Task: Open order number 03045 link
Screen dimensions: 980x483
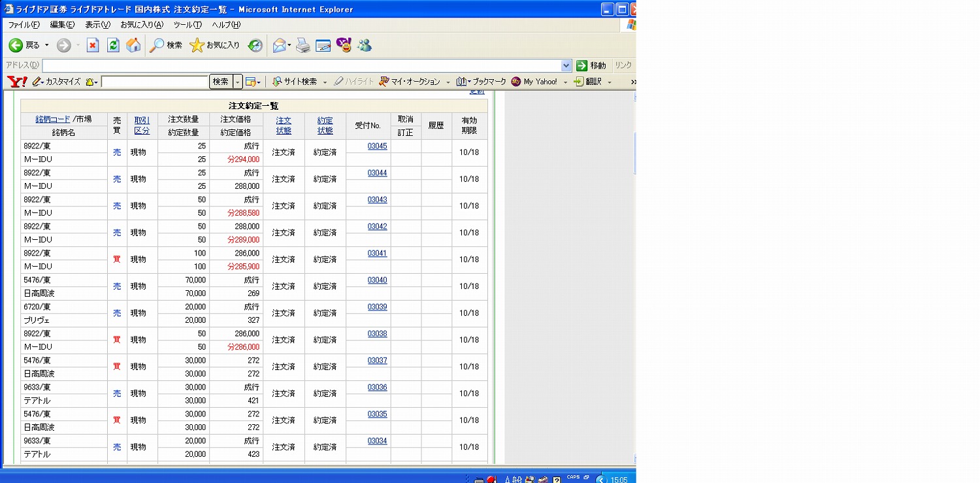Action: pos(377,146)
